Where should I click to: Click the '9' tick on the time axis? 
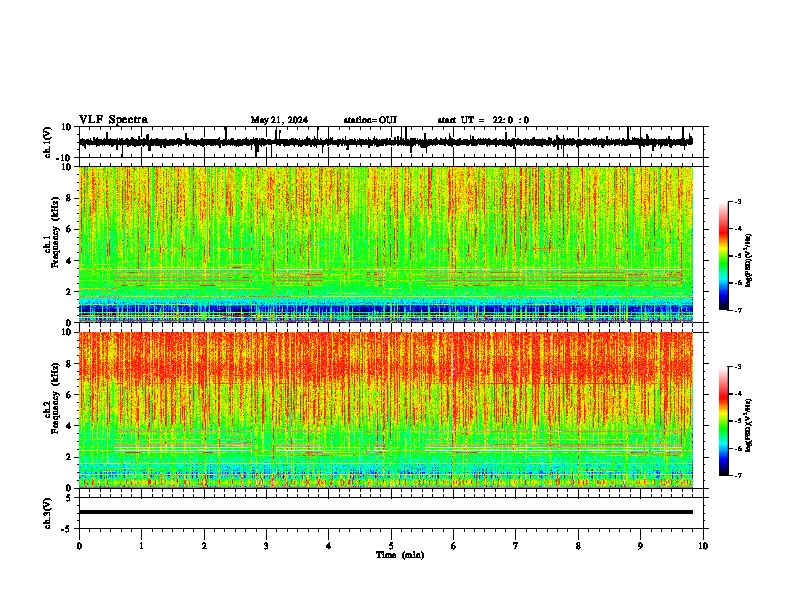click(x=640, y=546)
